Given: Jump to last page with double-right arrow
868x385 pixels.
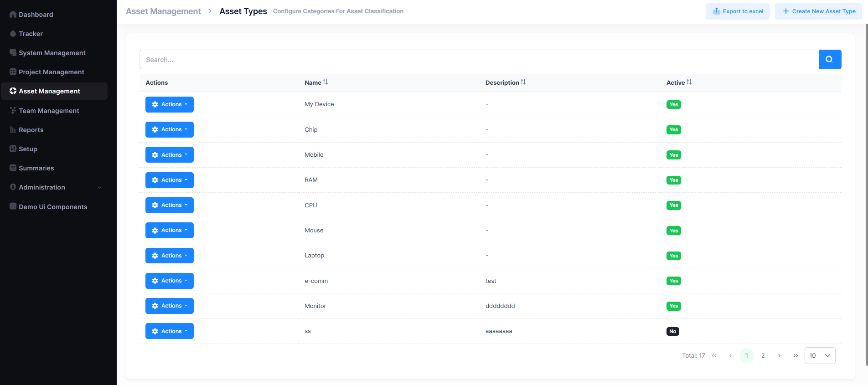Looking at the screenshot, I should click(796, 356).
